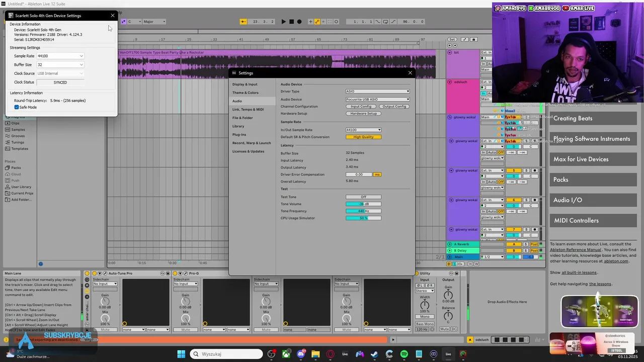Click the Why? button in status bar
The width and height of the screenshot is (644, 362).
click(89, 339)
